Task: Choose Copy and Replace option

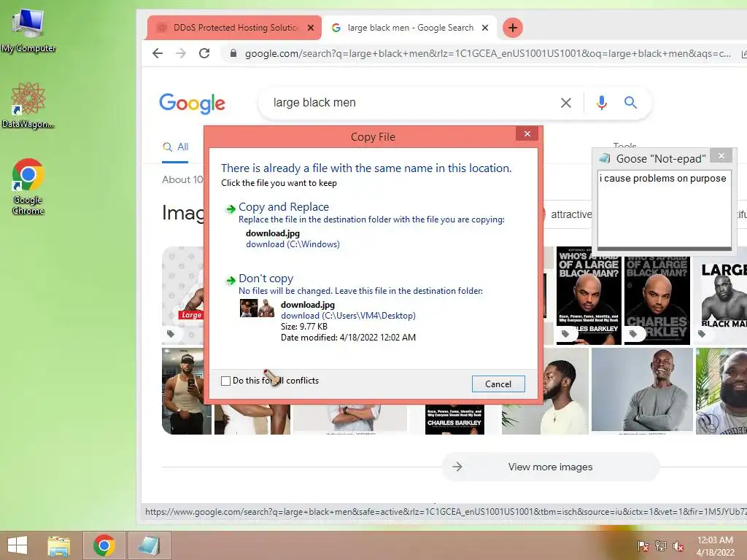Action: [x=284, y=207]
